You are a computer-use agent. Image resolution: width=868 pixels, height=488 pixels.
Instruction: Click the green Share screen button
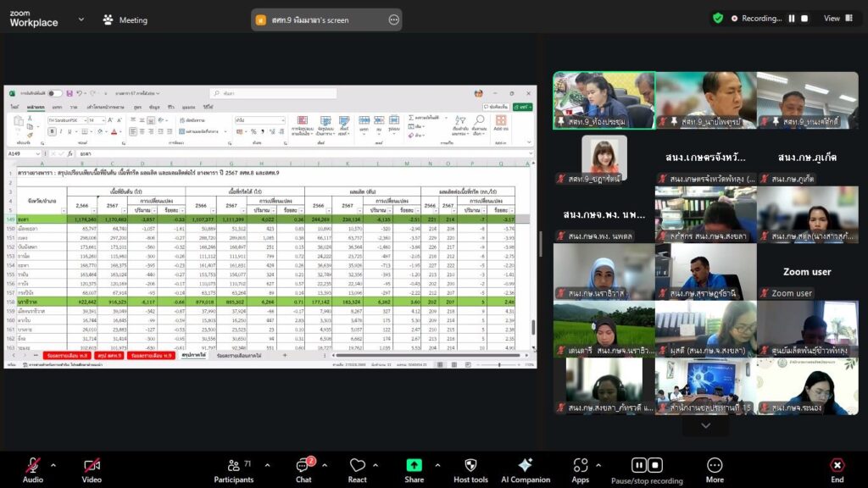tap(414, 465)
